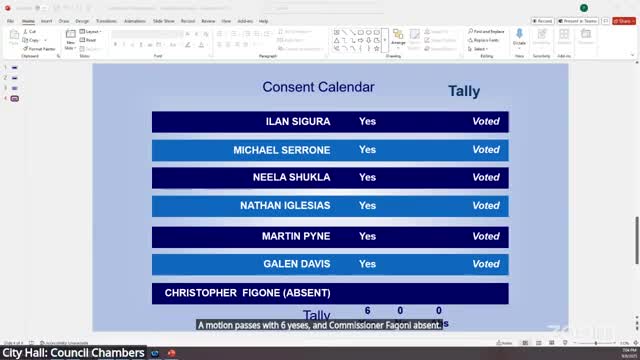Open the Select dropdown in Editing
640x360 pixels.
tap(478, 49)
